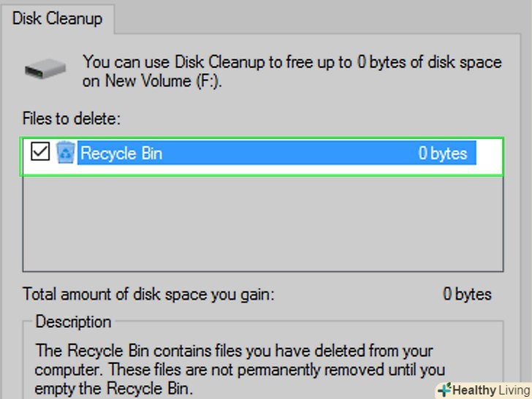Click the Description group heading
The image size is (532, 399).
pyautogui.click(x=73, y=322)
